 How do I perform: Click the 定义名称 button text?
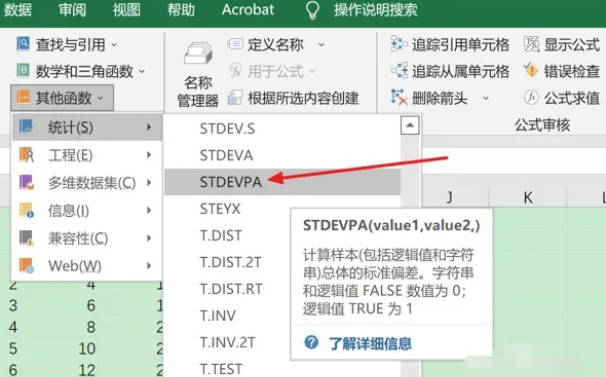[x=276, y=45]
